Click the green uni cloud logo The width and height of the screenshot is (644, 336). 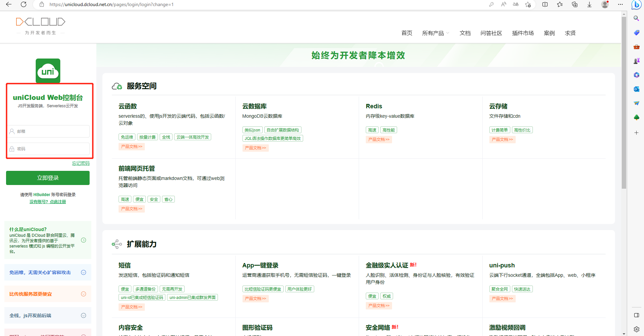[48, 71]
